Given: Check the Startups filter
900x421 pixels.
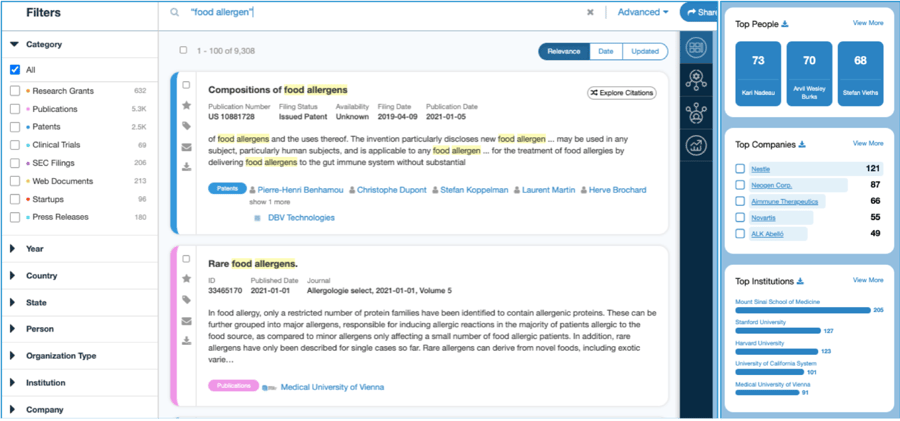Looking at the screenshot, I should tap(15, 199).
